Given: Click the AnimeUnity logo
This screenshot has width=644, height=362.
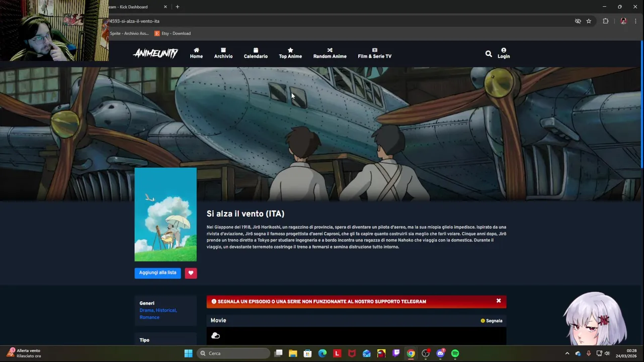Looking at the screenshot, I should (155, 53).
